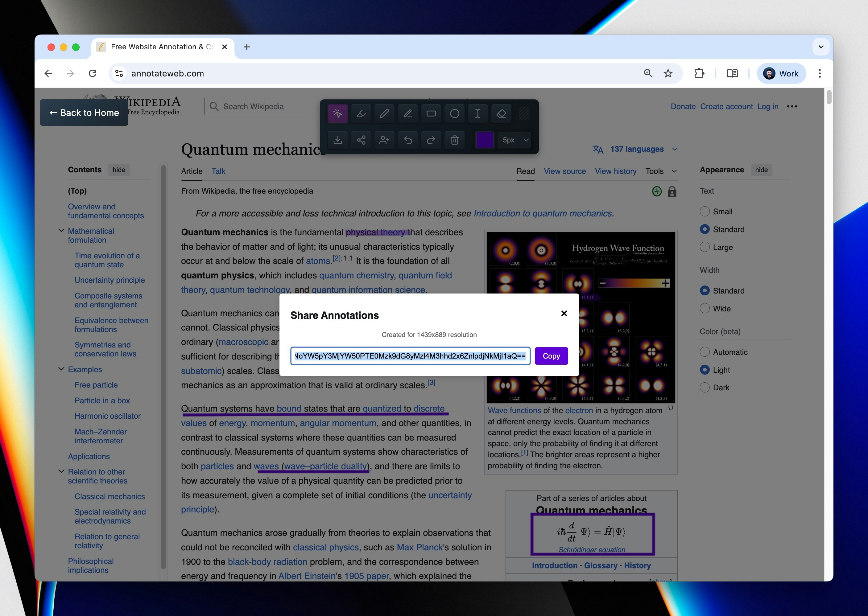Image resolution: width=868 pixels, height=616 pixels.
Task: Reload the current page
Action: coord(93,74)
